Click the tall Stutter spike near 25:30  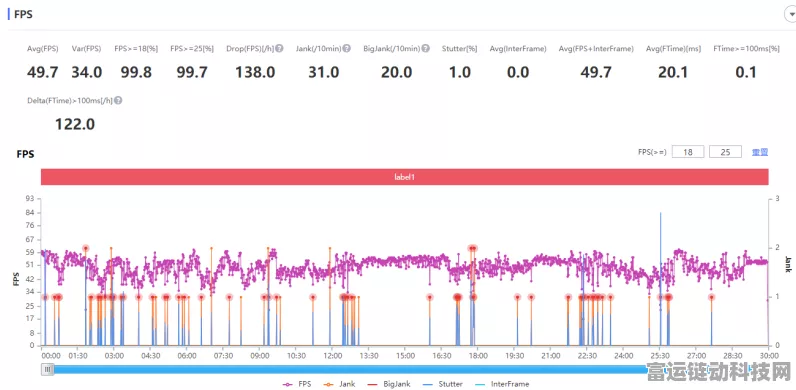click(x=660, y=278)
